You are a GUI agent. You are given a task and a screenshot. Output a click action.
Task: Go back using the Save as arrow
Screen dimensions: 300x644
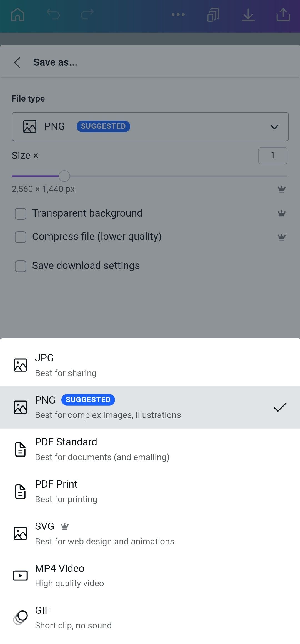click(17, 62)
